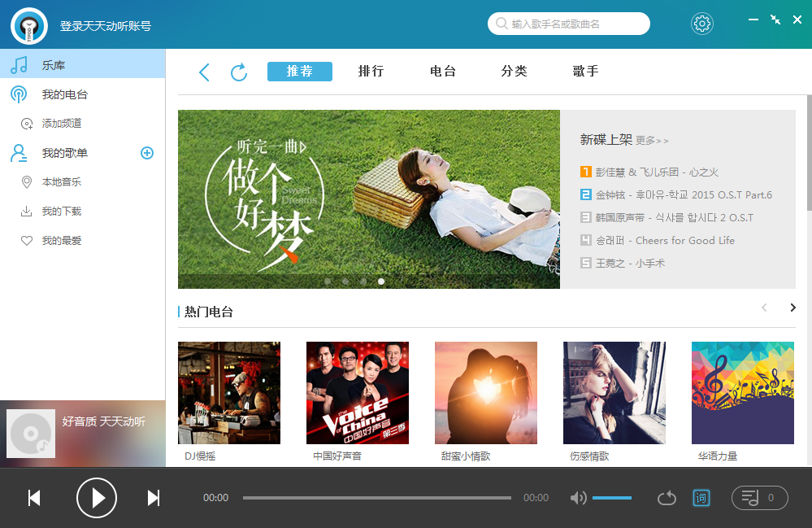Open the 华语力量 radio station cover
Viewport: 812px width, 528px height.
point(743,393)
